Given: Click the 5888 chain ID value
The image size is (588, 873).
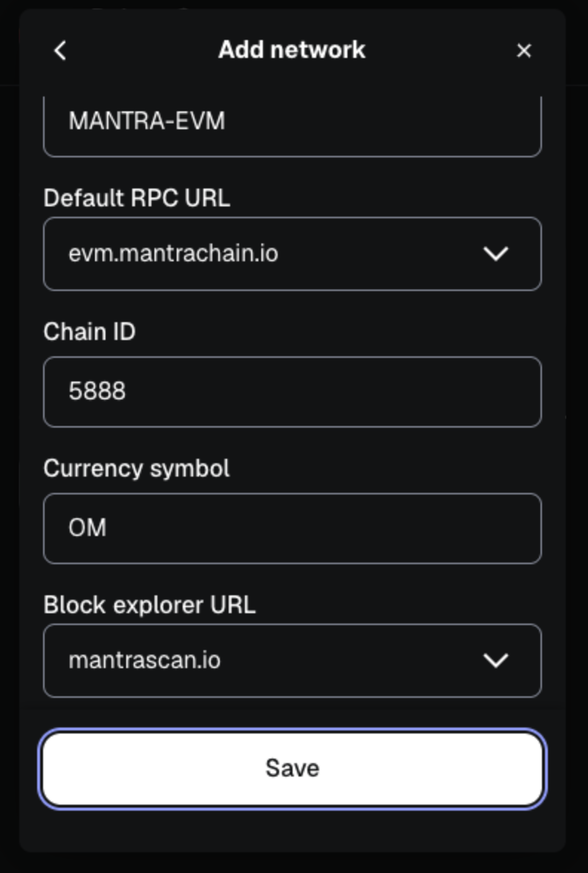Looking at the screenshot, I should tap(97, 391).
